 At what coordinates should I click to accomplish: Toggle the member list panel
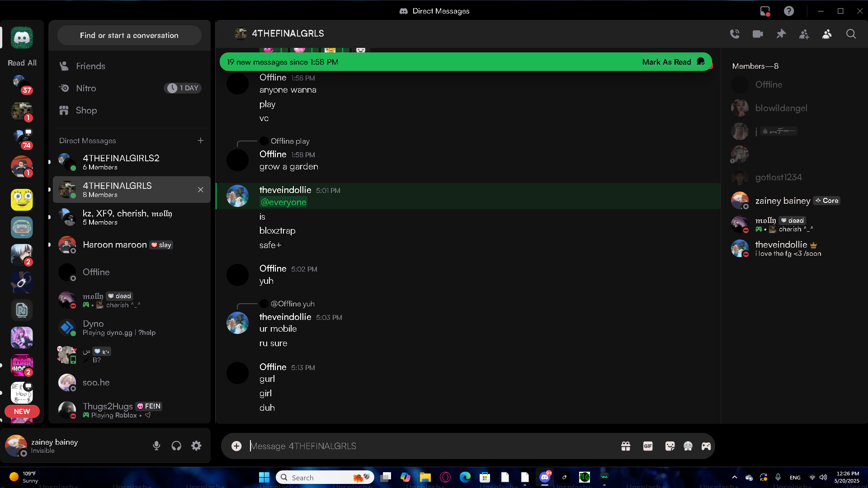(x=827, y=34)
